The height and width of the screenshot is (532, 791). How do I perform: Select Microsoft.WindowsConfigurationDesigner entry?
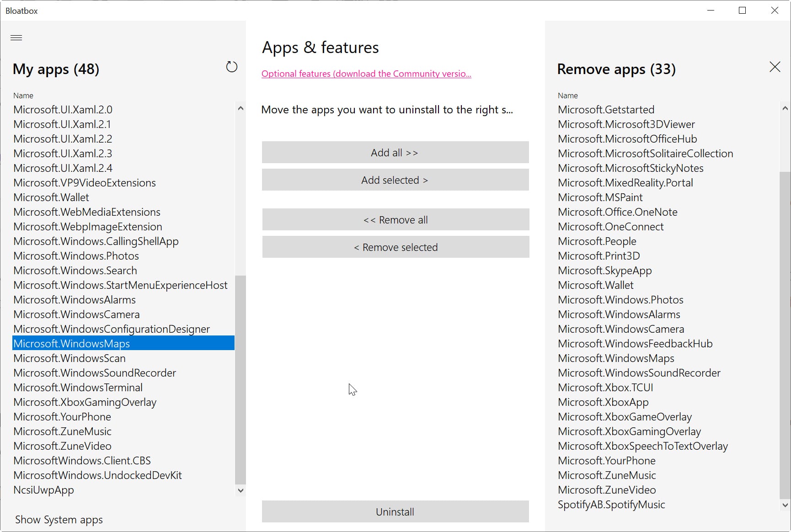(x=123, y=329)
